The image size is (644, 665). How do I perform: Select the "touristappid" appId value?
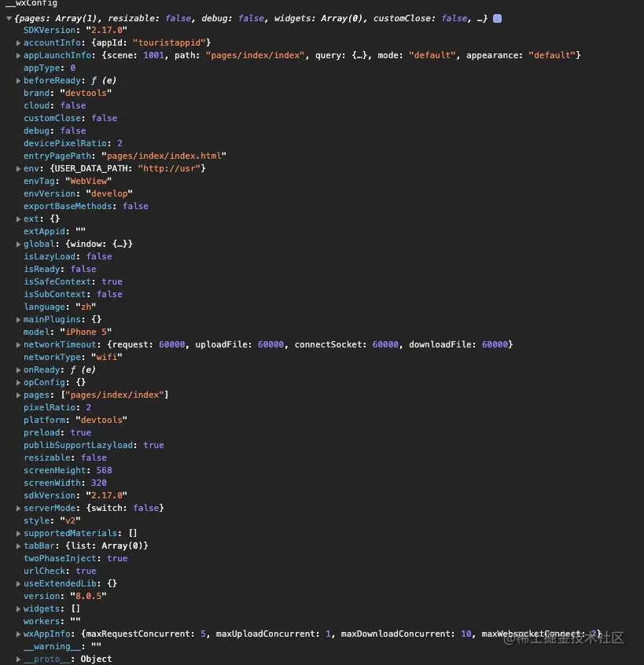point(169,42)
